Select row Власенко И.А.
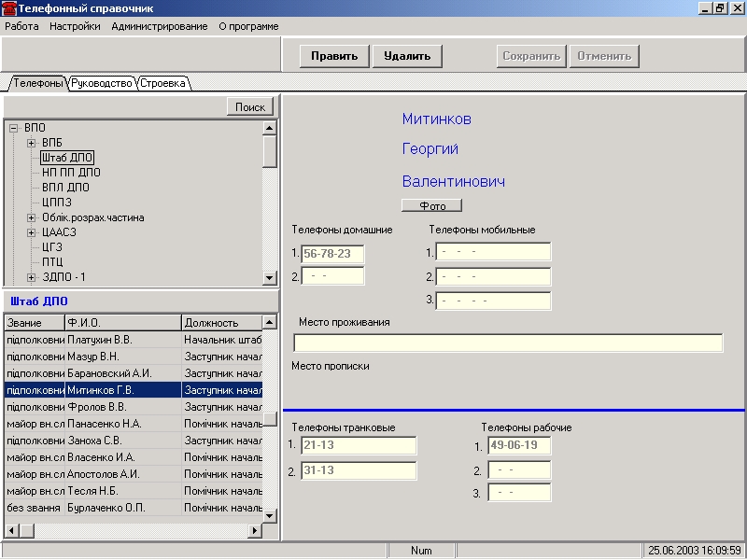Screen dimensions: 747x560 click(134, 457)
